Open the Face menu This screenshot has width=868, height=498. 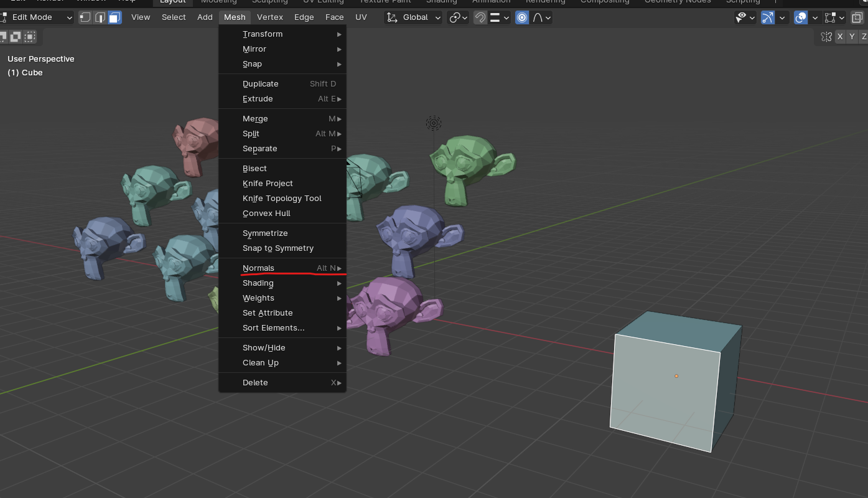[334, 17]
